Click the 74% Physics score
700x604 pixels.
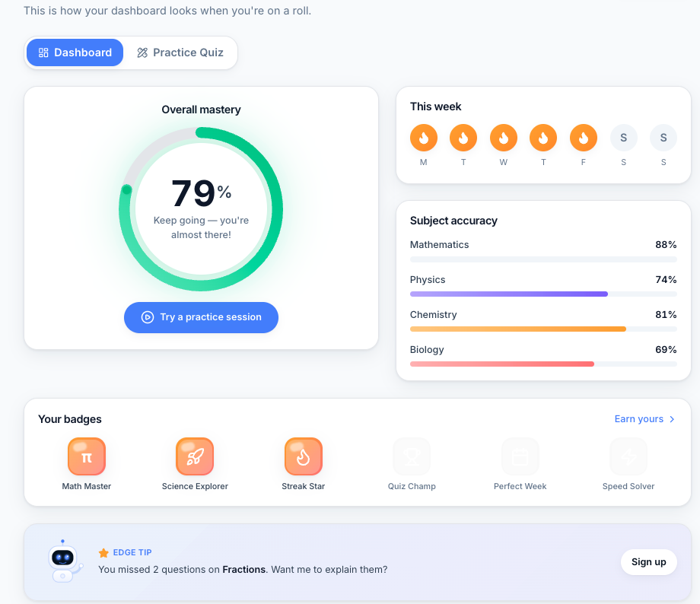coord(666,279)
